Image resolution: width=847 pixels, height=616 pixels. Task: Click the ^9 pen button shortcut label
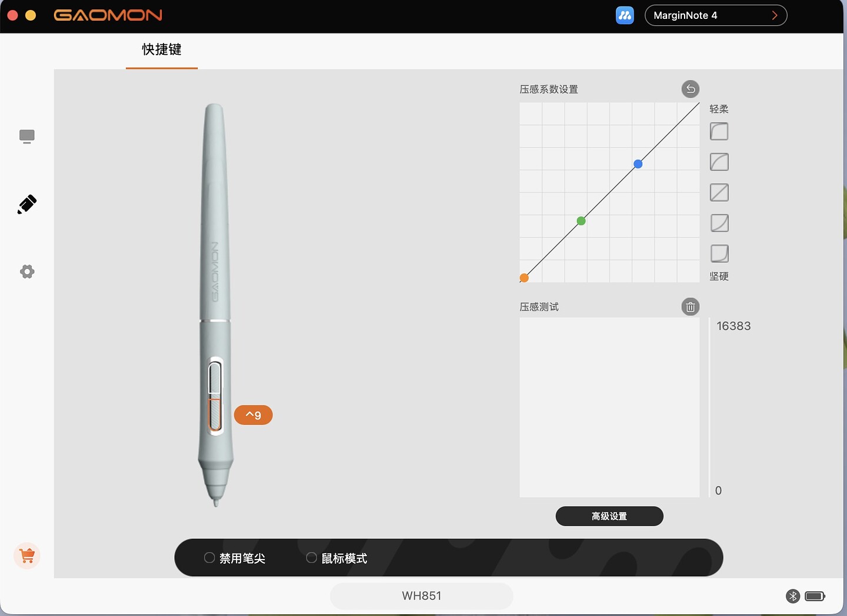[x=254, y=415]
